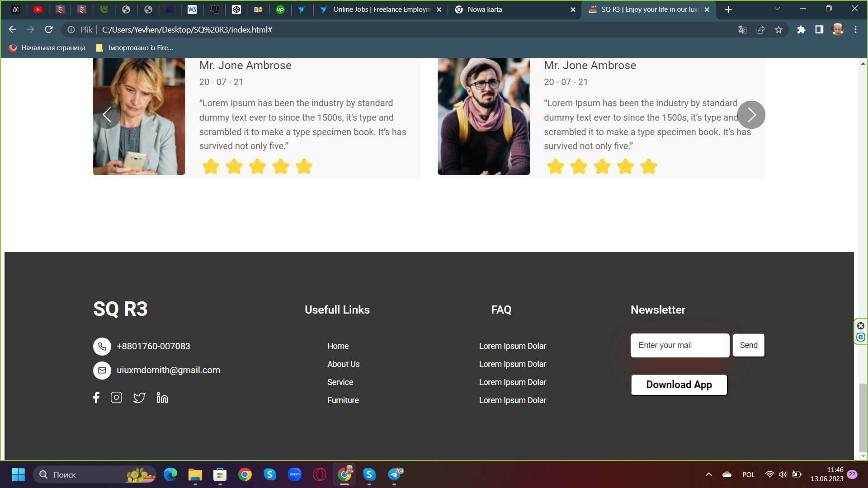Open Microsoft Store from taskbar
Screen dimensions: 868x488
pyautogui.click(x=220, y=475)
